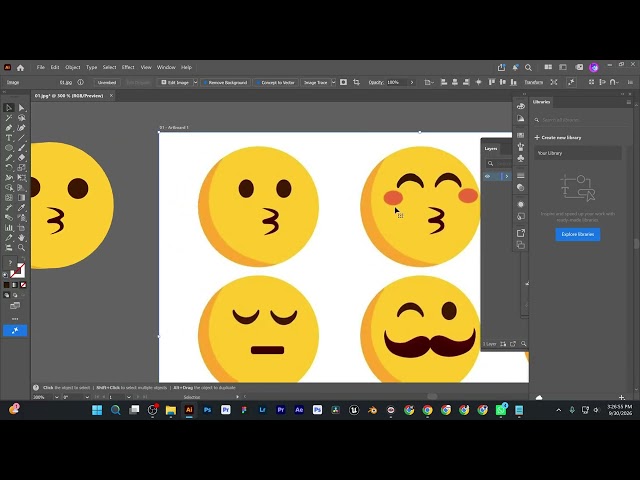Click the Convert to Vector button
This screenshot has height=480, width=640.
click(x=276, y=82)
